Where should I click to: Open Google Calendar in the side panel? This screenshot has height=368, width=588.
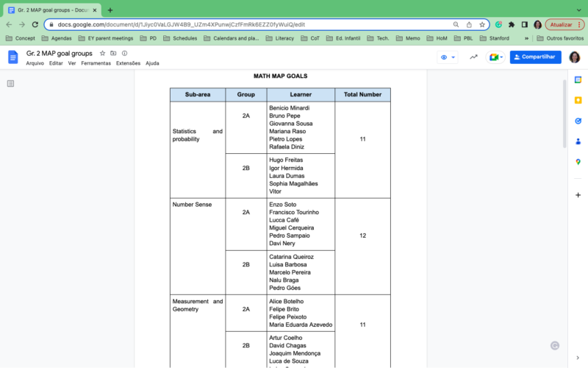pos(578,79)
